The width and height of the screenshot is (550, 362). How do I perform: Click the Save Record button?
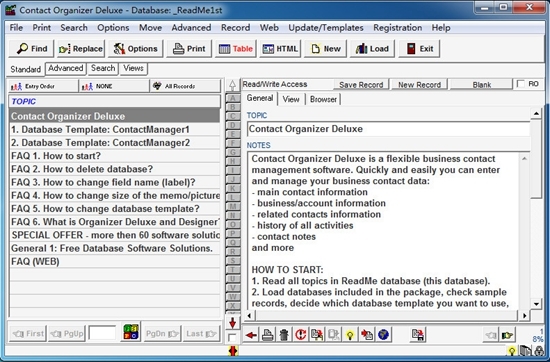pos(361,85)
